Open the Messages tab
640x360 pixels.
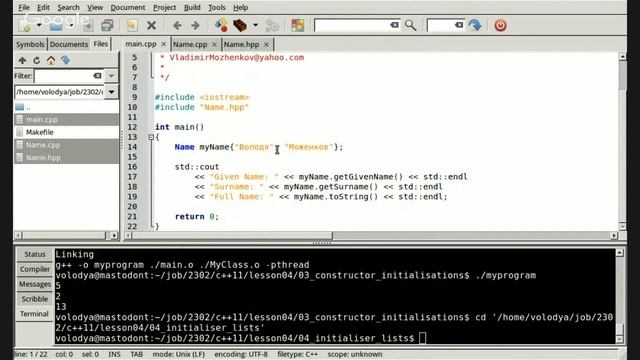[x=35, y=284]
